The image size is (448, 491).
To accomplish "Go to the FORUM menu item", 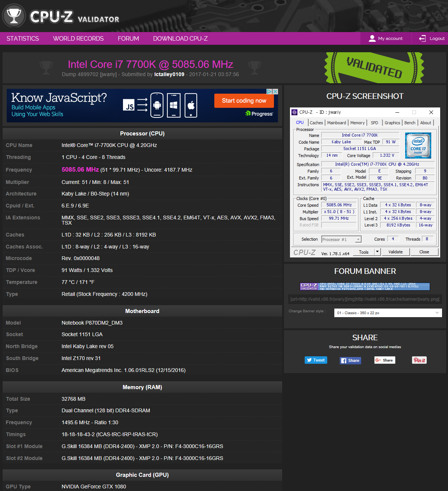I will point(128,38).
